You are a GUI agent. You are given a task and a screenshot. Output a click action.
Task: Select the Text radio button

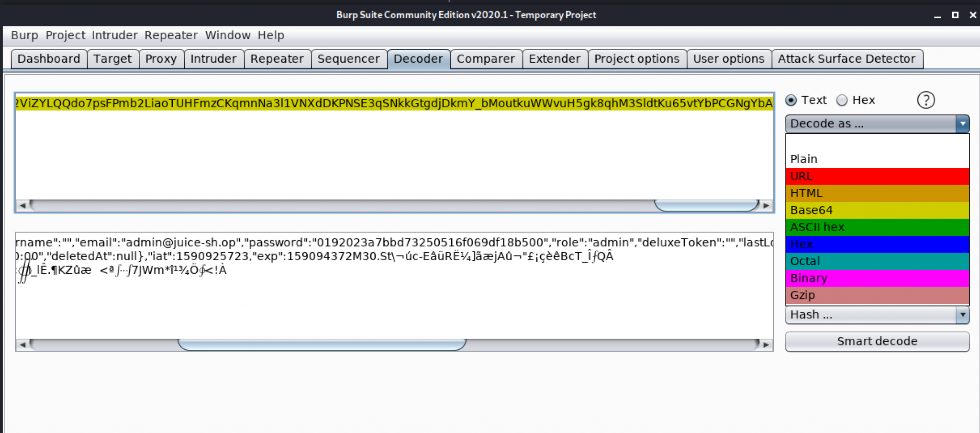tap(791, 100)
